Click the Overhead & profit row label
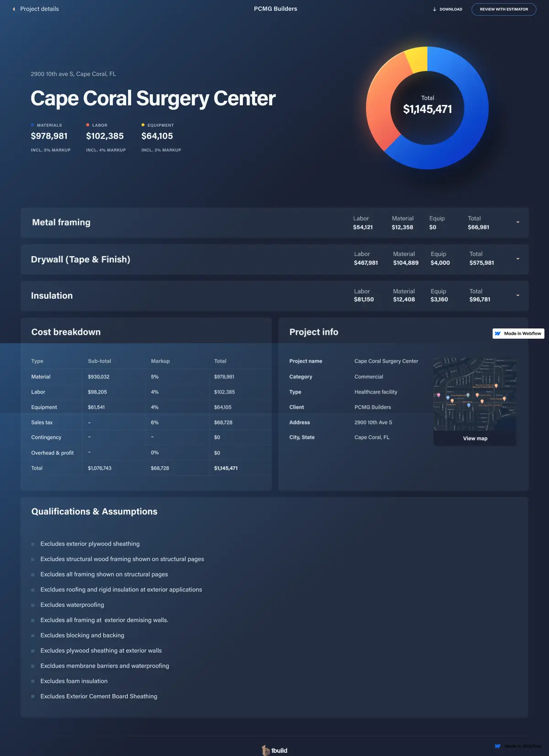This screenshot has width=549, height=756. pos(52,453)
